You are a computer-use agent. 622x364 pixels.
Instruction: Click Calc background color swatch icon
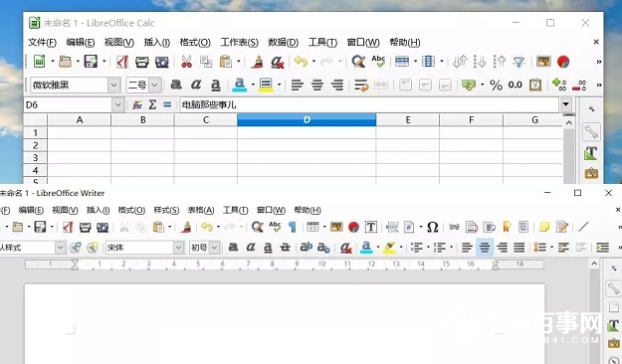[x=266, y=85]
